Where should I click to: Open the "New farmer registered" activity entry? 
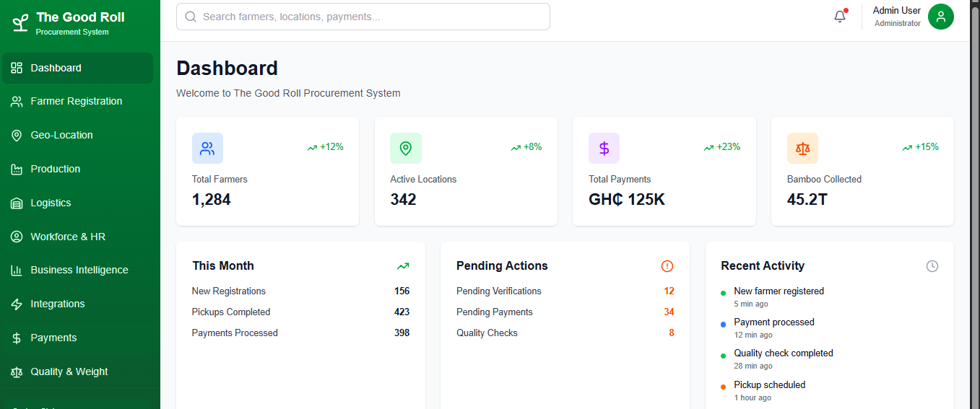pyautogui.click(x=779, y=291)
